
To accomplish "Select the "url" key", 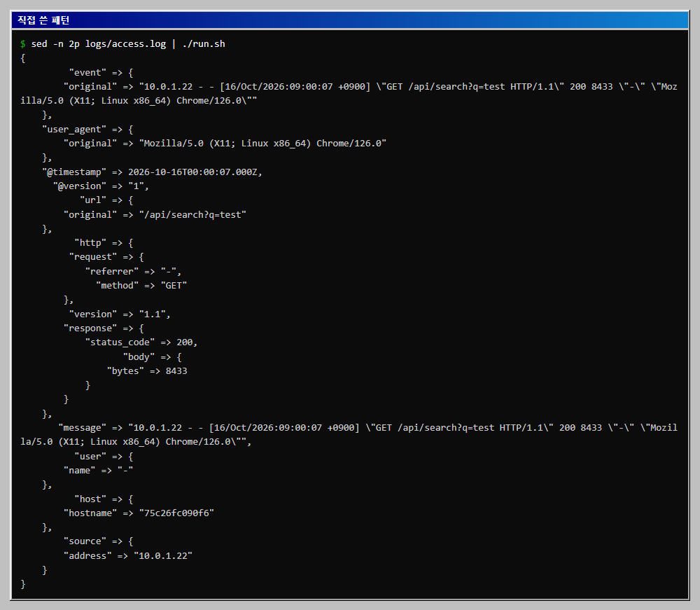I will (93, 200).
